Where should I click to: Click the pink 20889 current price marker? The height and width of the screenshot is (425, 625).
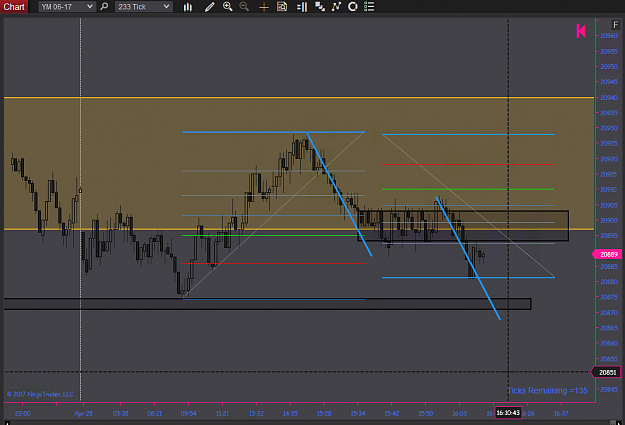coord(607,254)
